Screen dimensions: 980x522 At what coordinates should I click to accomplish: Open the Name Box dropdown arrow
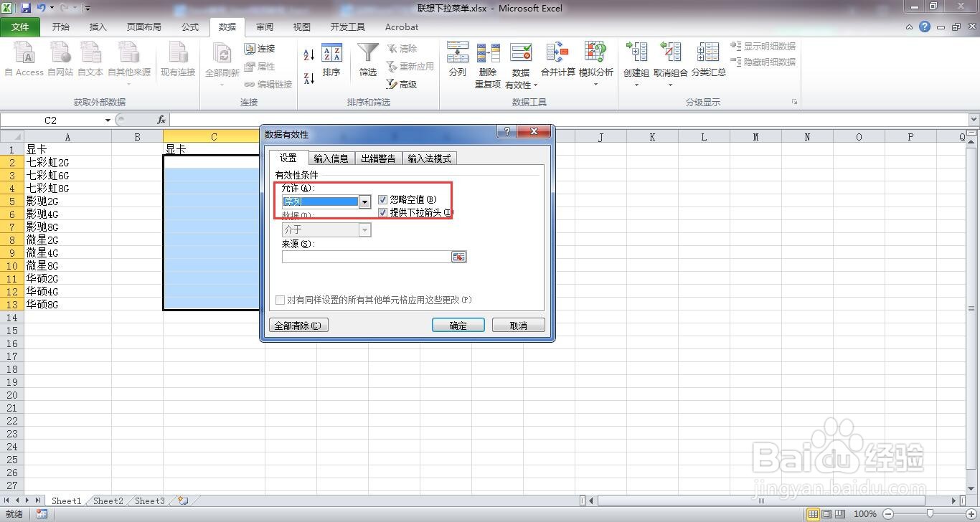coord(108,120)
